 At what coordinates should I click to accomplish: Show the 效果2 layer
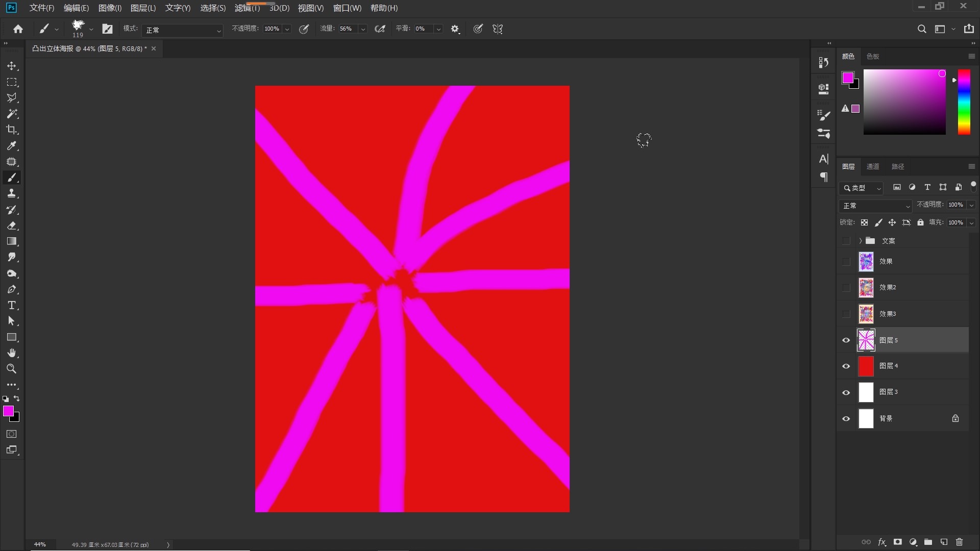coord(846,288)
